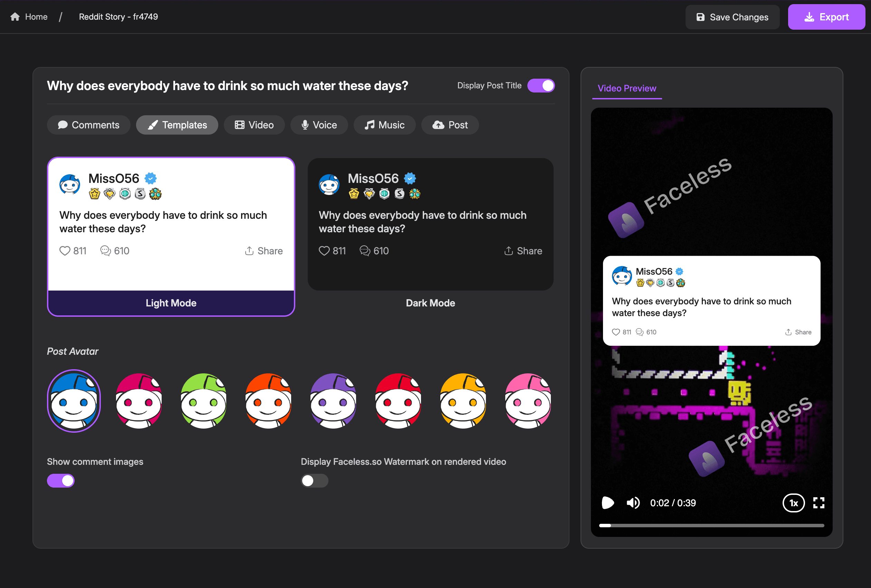Pick the purple post avatar
The height and width of the screenshot is (588, 871).
point(333,401)
